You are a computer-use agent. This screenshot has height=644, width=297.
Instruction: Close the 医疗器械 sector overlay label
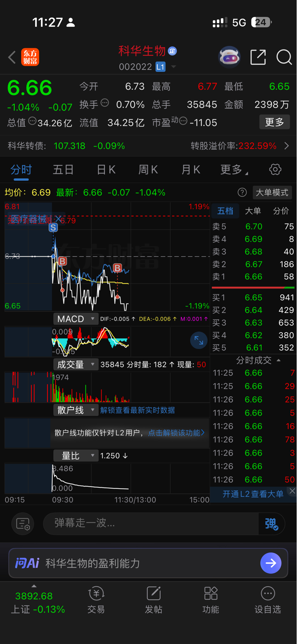point(58,219)
